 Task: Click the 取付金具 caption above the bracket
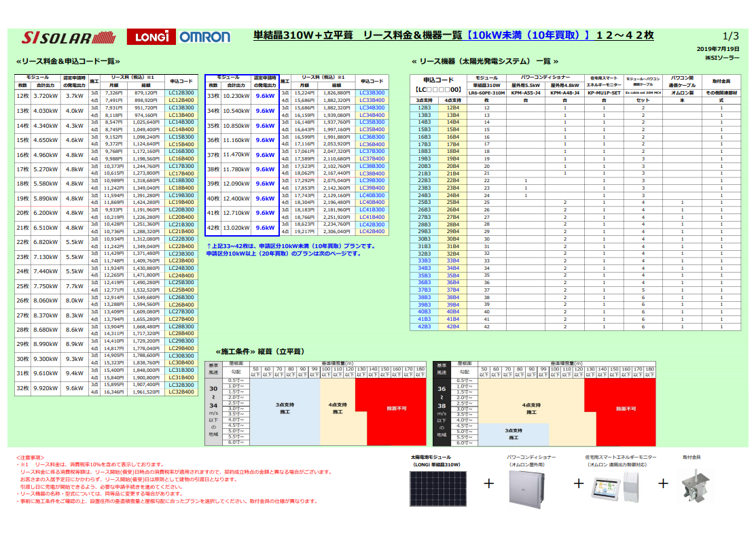click(x=691, y=457)
